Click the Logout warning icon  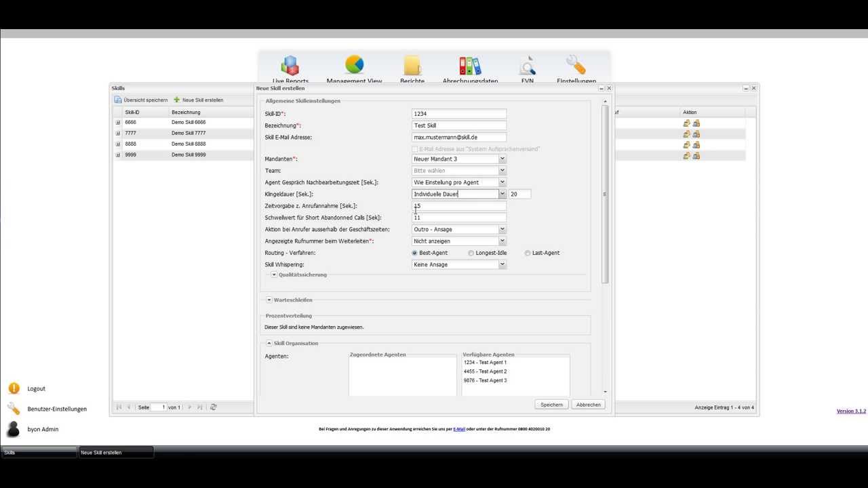point(14,388)
